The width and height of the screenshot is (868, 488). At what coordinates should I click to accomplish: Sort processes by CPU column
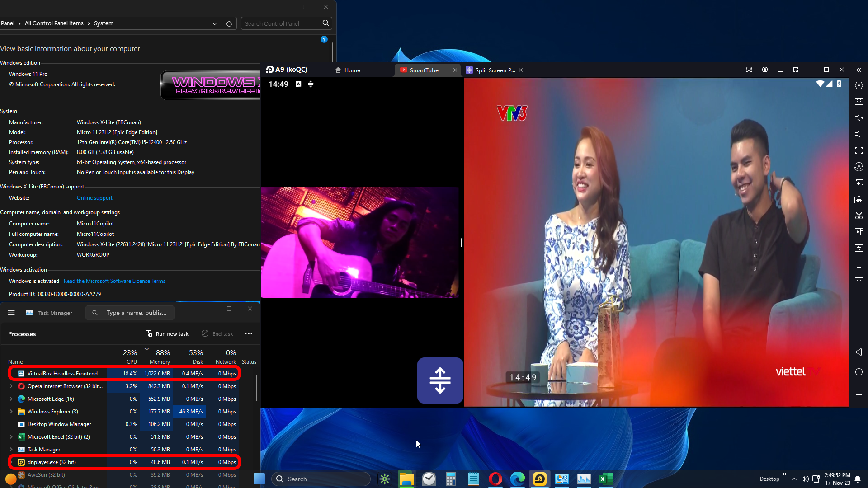coord(123,356)
